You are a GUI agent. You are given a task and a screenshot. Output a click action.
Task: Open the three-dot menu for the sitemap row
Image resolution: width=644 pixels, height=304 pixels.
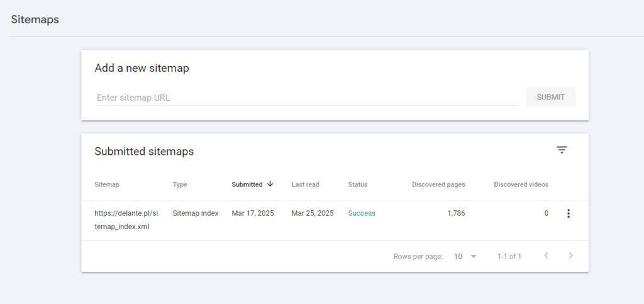(569, 213)
